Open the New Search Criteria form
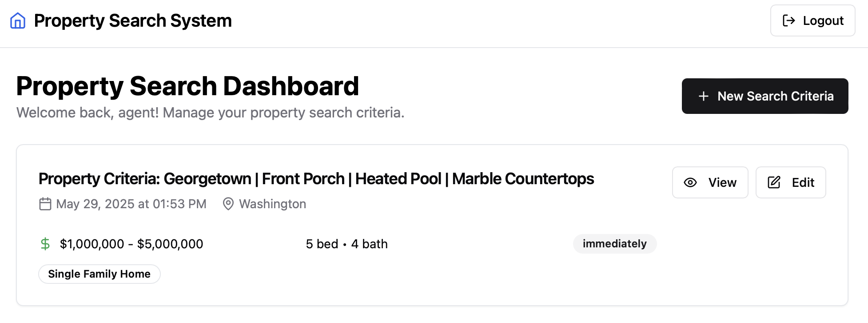This screenshot has height=323, width=868. (765, 96)
